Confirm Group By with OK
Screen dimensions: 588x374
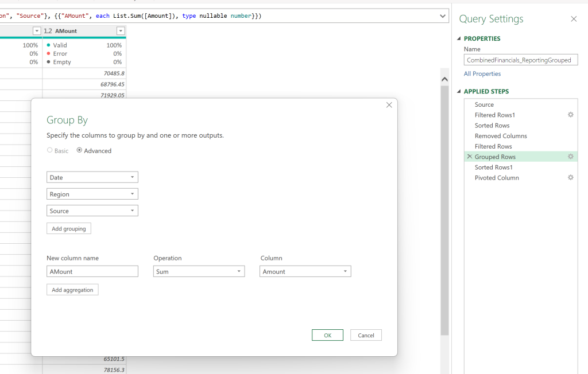[x=327, y=335]
